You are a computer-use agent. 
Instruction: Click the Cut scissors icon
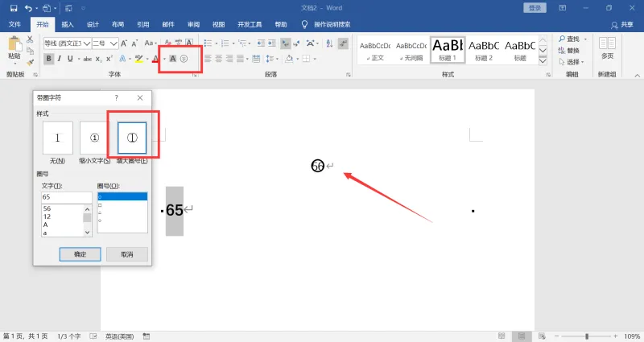(x=30, y=39)
